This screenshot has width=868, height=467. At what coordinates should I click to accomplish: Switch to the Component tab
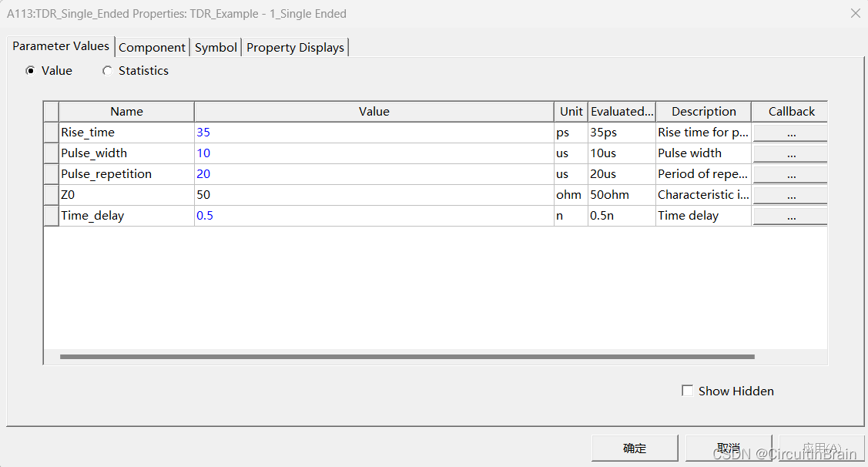pyautogui.click(x=152, y=48)
